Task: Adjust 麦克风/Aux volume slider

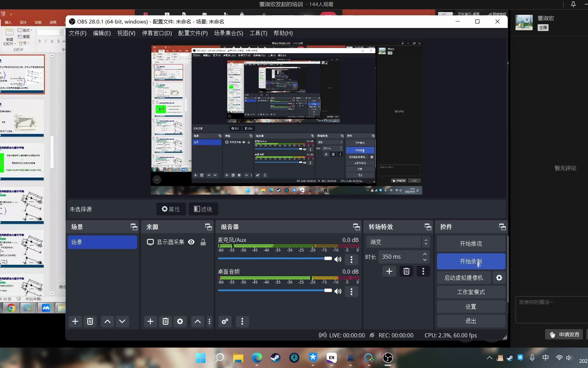Action: [x=275, y=258]
